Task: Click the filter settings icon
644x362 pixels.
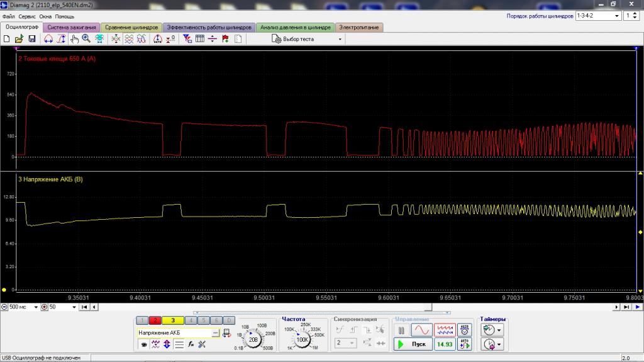Action: coord(187,39)
